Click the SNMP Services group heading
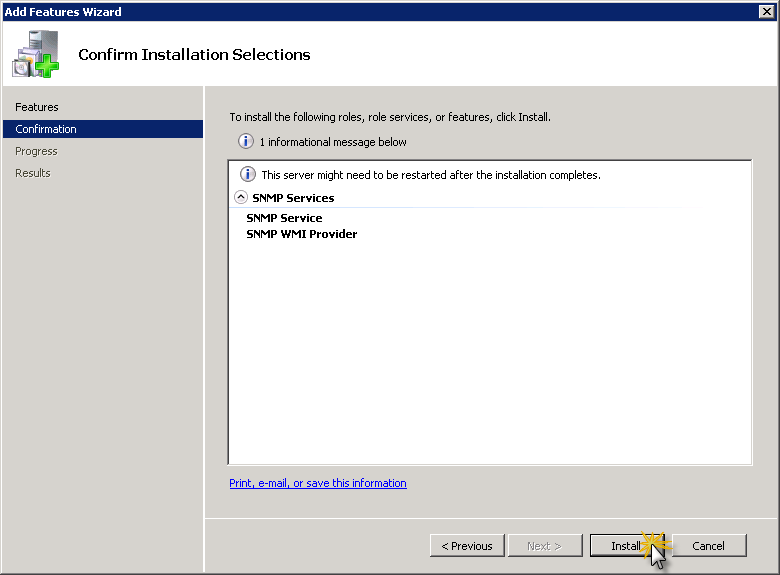 [293, 198]
